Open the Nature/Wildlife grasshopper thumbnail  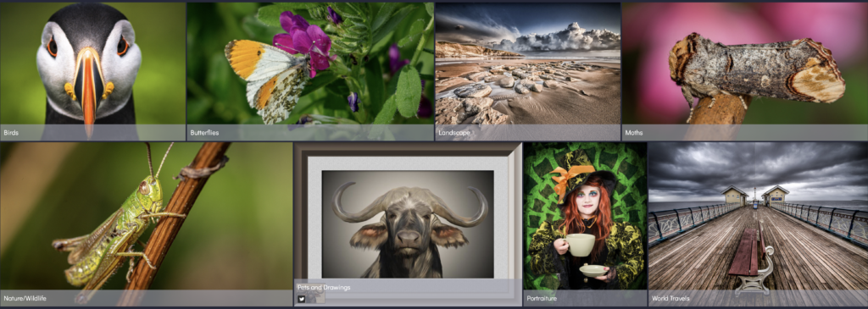click(146, 223)
